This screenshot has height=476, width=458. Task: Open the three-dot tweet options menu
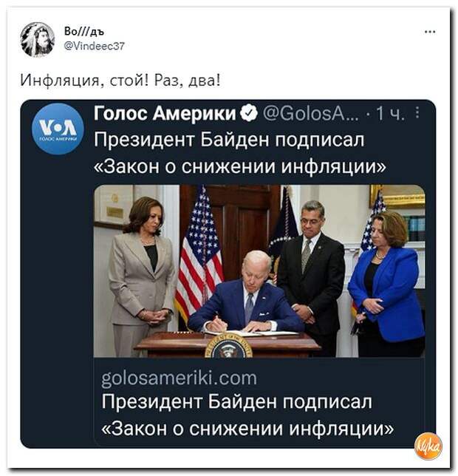point(430,32)
